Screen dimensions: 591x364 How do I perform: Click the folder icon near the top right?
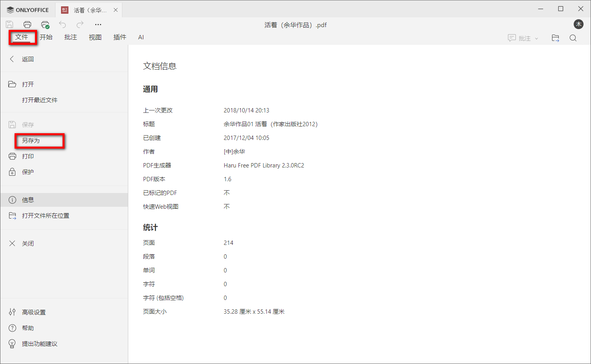555,38
